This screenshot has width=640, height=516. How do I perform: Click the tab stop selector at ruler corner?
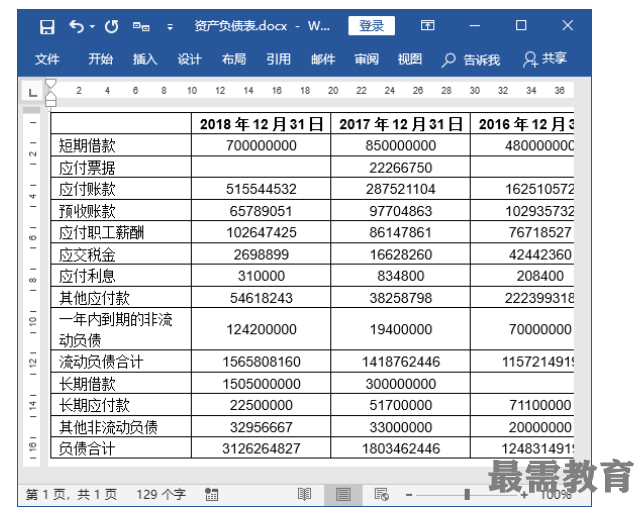tap(33, 91)
